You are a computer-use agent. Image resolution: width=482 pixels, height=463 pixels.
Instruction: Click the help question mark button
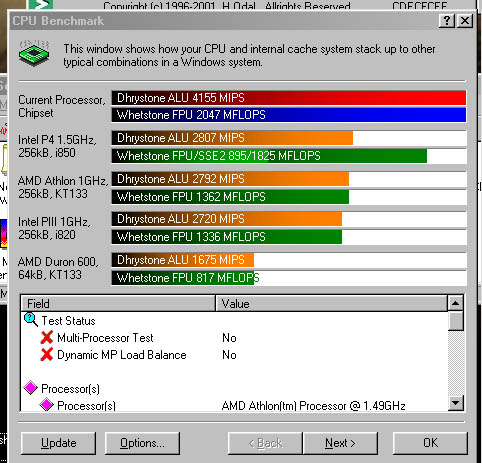pos(447,21)
